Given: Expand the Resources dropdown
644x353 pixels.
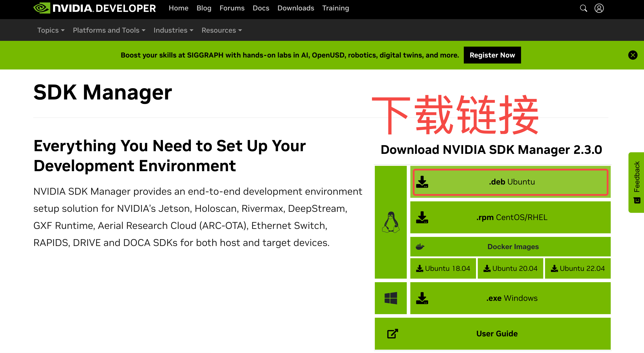Looking at the screenshot, I should (222, 30).
